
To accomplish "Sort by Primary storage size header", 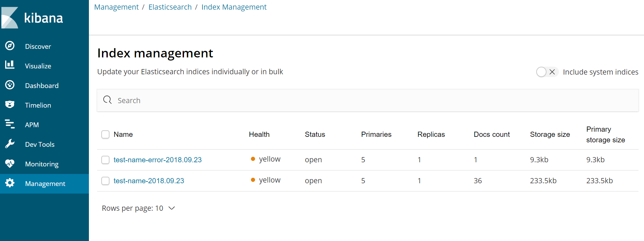I will (606, 134).
